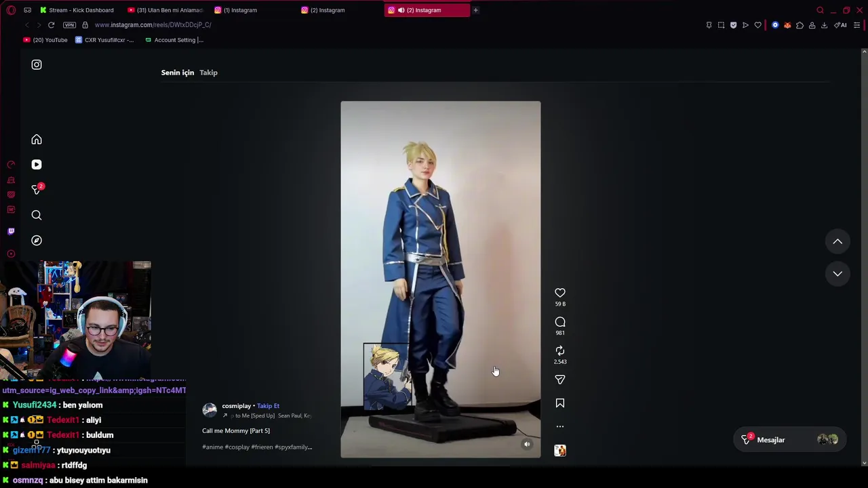Open the Account Setting bookmark

click(174, 40)
